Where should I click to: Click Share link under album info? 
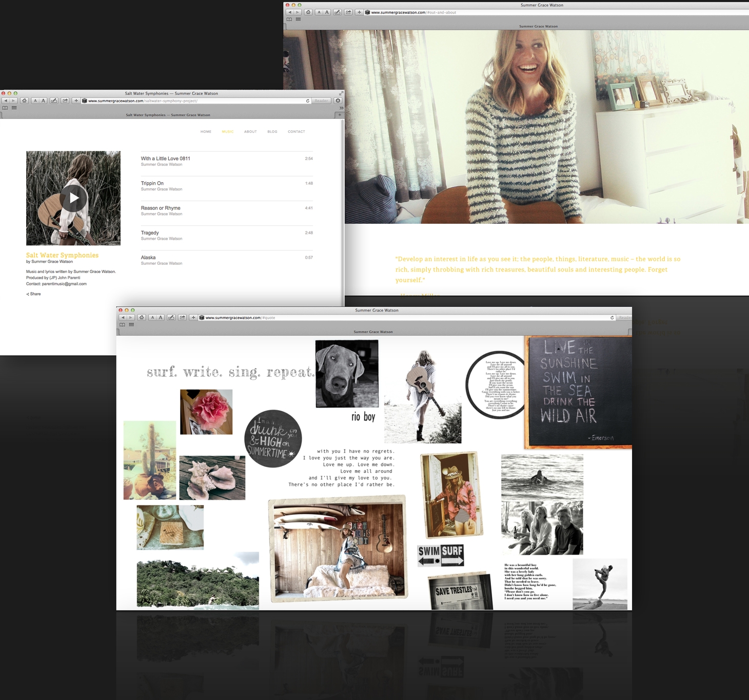point(33,294)
